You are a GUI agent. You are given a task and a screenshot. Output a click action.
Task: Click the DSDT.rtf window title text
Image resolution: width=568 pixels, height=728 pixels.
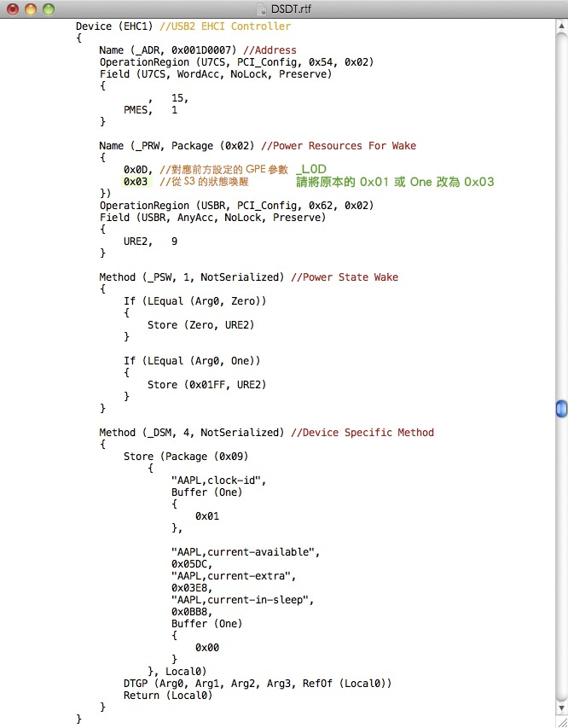tap(291, 9)
